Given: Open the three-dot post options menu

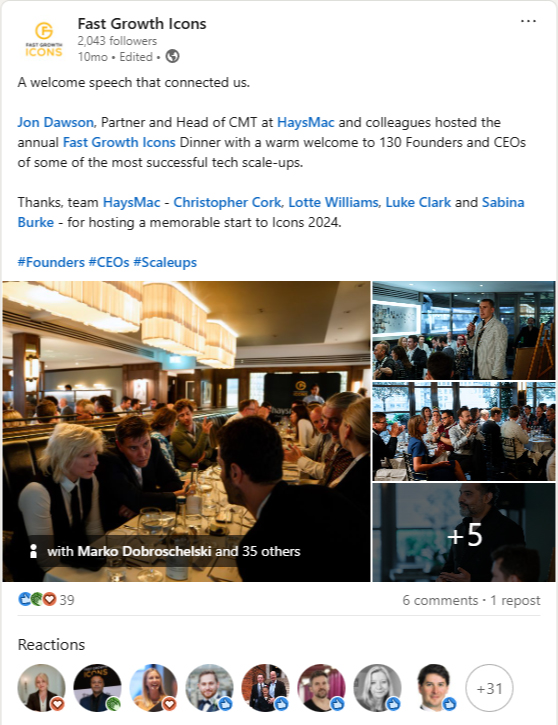Looking at the screenshot, I should (528, 21).
